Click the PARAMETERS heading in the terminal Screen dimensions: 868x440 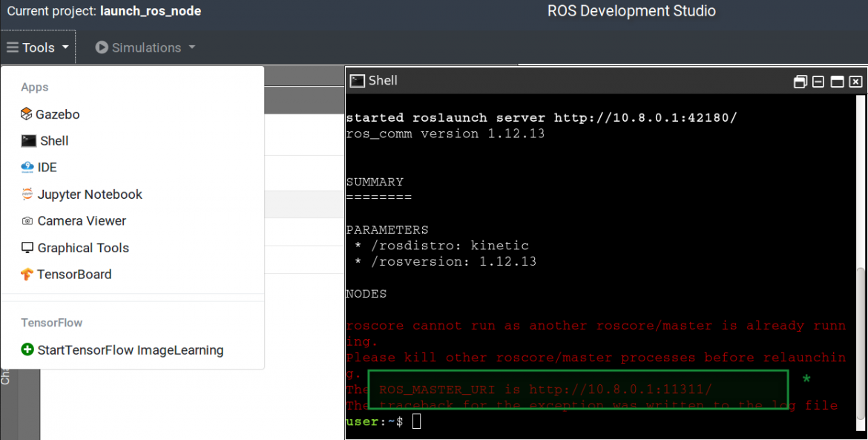(x=387, y=230)
